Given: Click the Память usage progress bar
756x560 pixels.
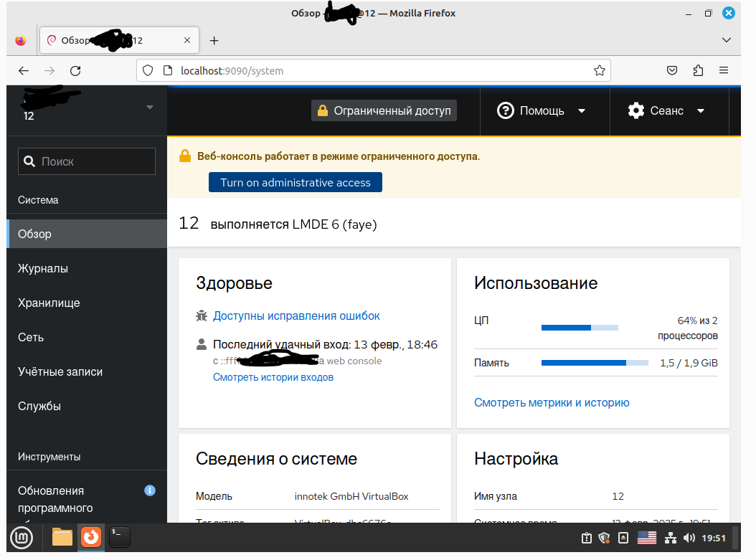Looking at the screenshot, I should coord(595,363).
